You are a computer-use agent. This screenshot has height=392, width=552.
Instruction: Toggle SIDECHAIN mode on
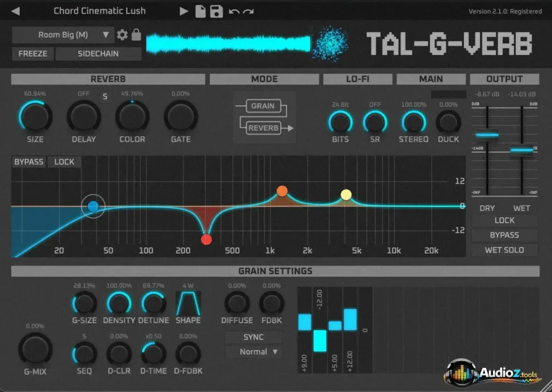pyautogui.click(x=99, y=53)
